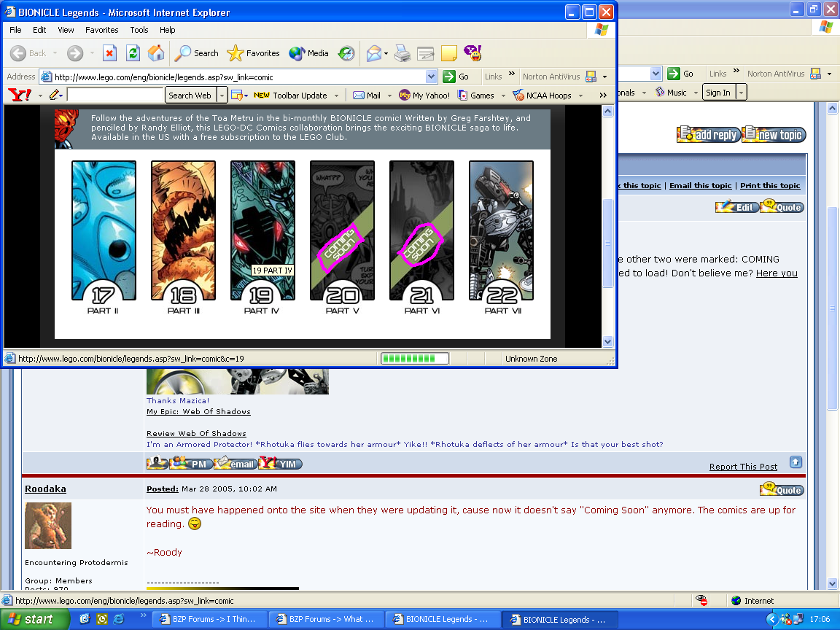This screenshot has width=840, height=630.
Task: Click the Print icon on the toolbar
Action: [402, 53]
